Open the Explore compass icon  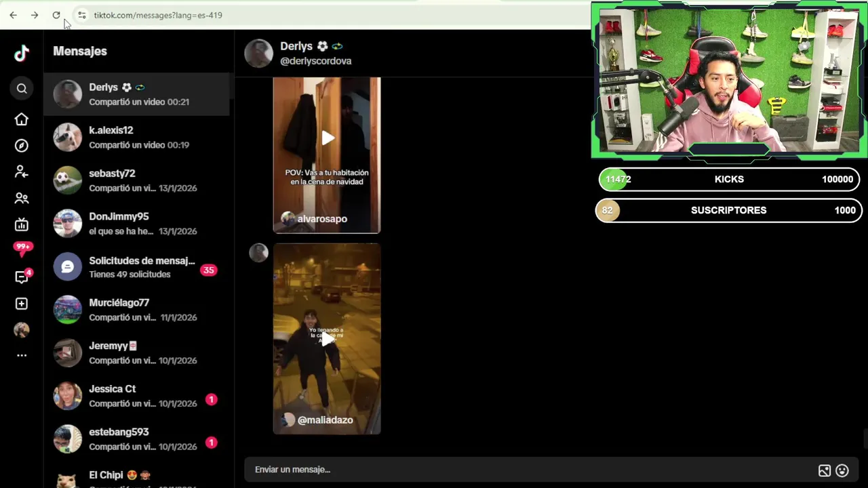click(x=22, y=146)
